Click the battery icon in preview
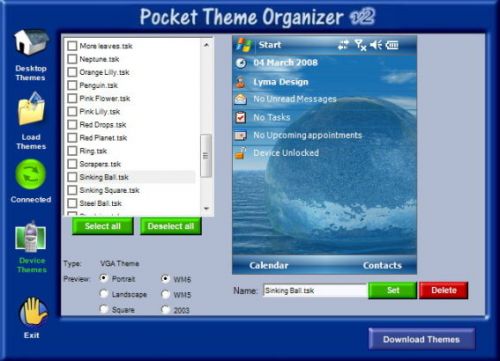This screenshot has width=500, height=361. 392,45
